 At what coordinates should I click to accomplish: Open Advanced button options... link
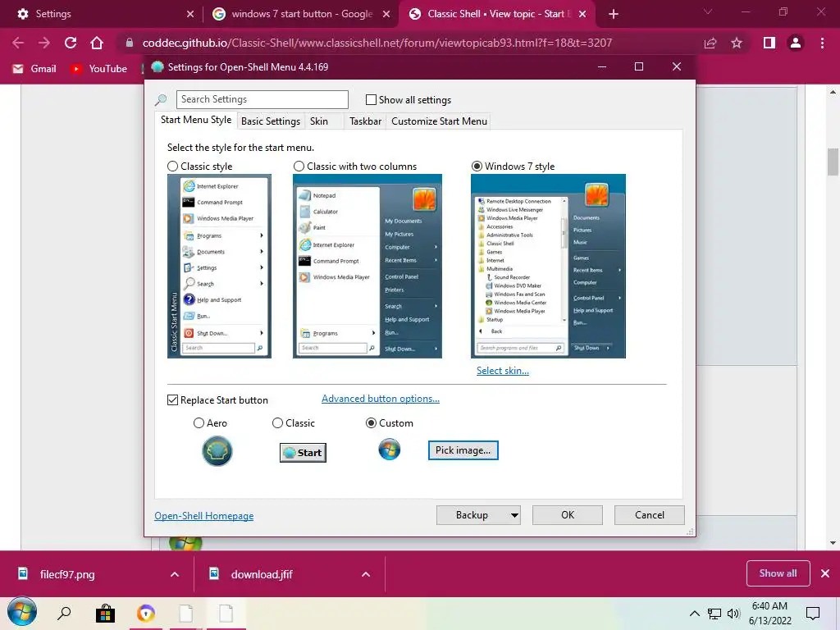tap(381, 399)
